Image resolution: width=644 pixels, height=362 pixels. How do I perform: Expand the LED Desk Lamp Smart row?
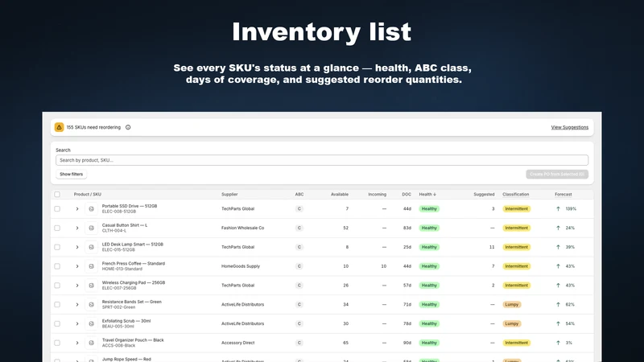click(76, 247)
